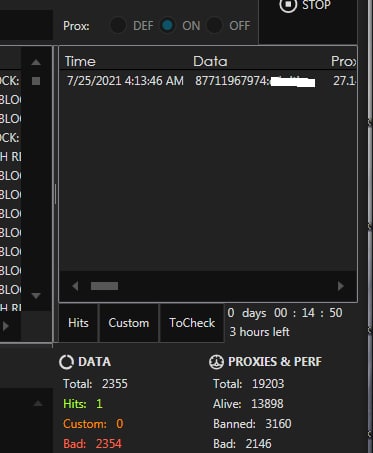Click the log panel horizontal scroll-right arrow
This screenshot has height=453, width=373.
click(x=5, y=326)
